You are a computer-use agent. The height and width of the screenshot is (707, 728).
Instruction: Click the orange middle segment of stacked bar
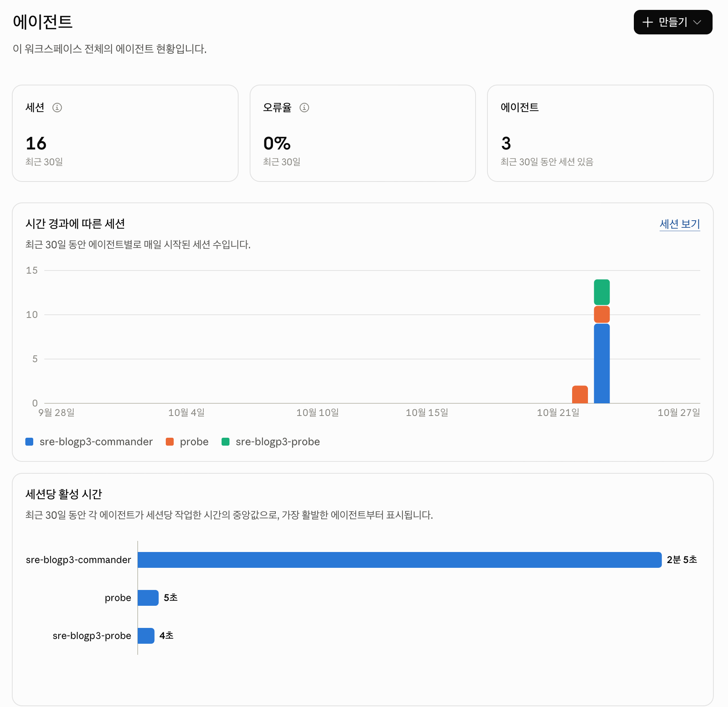(x=602, y=314)
